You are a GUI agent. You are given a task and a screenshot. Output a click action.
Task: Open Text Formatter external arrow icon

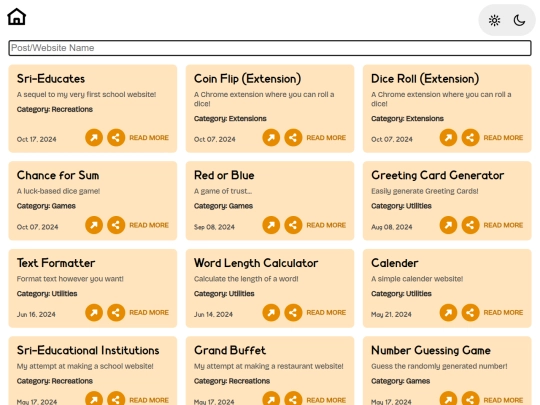(94, 313)
